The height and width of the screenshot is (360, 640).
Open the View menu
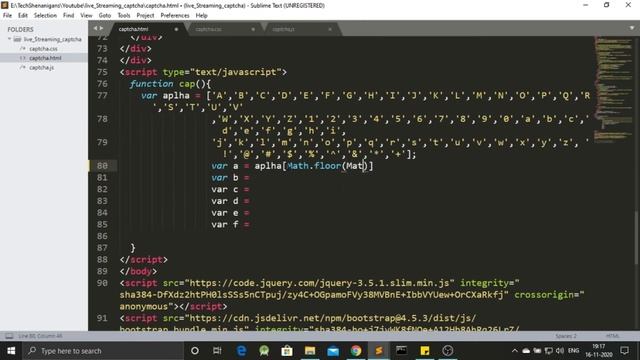coord(86,16)
